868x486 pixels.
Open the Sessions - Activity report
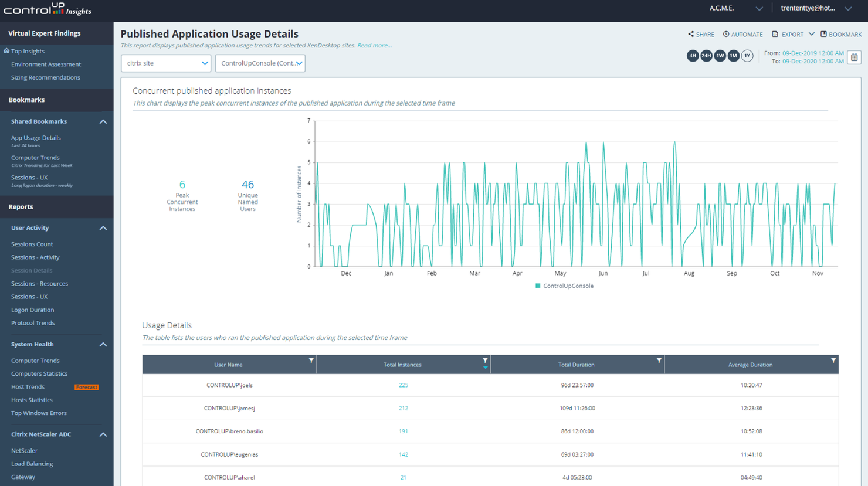point(35,257)
